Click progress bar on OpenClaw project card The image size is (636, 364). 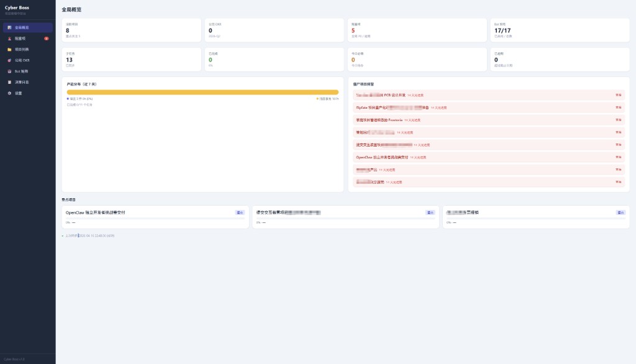155,219
